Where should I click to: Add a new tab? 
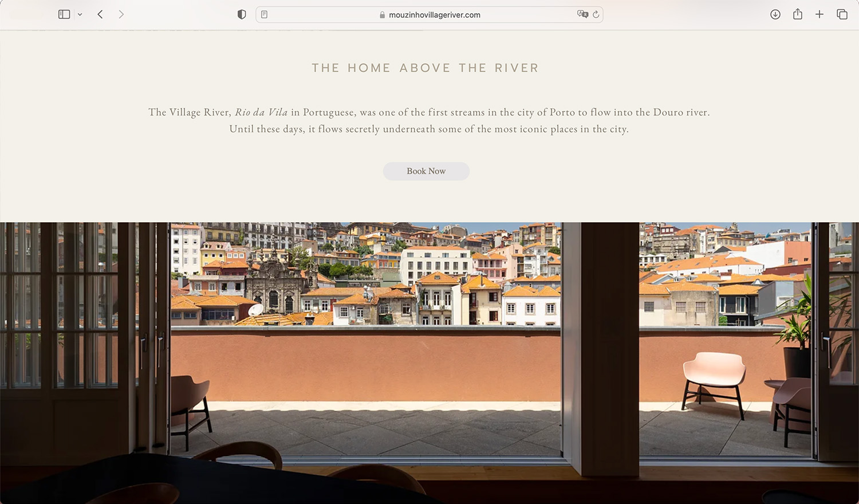tap(819, 14)
